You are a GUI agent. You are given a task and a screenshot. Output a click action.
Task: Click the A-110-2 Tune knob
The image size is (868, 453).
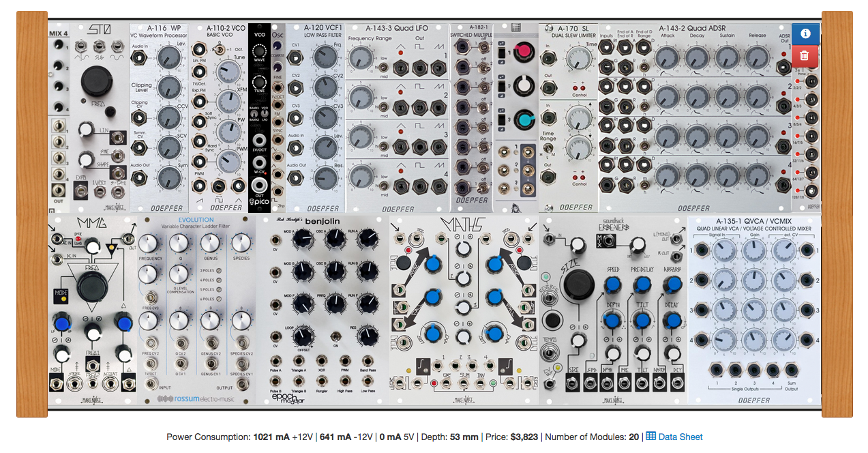tap(228, 71)
